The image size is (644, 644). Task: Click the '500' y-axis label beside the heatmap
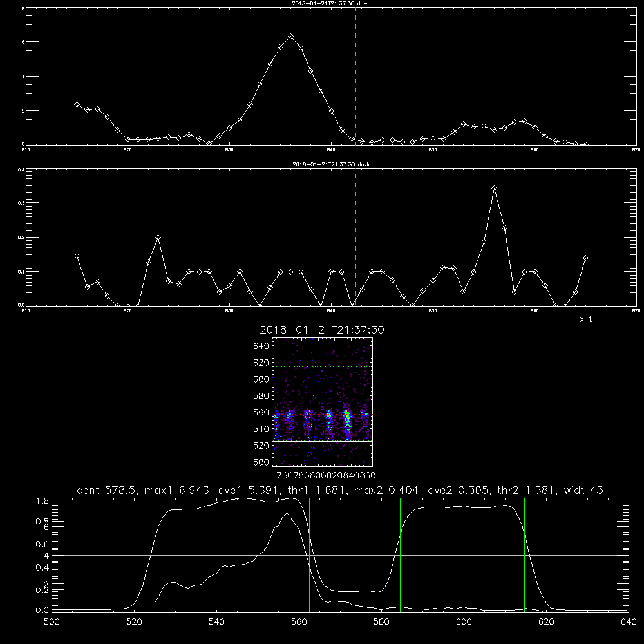[x=261, y=462]
